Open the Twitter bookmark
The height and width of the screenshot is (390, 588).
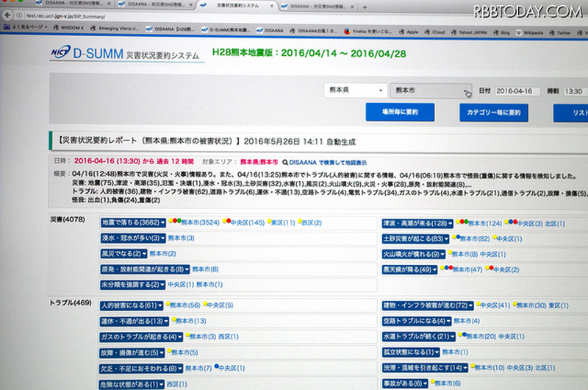pos(563,33)
